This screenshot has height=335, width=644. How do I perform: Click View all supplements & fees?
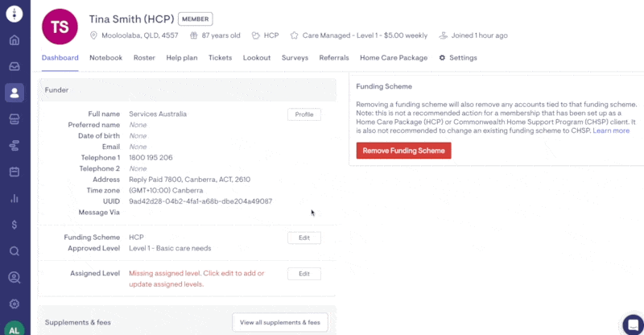pos(280,322)
